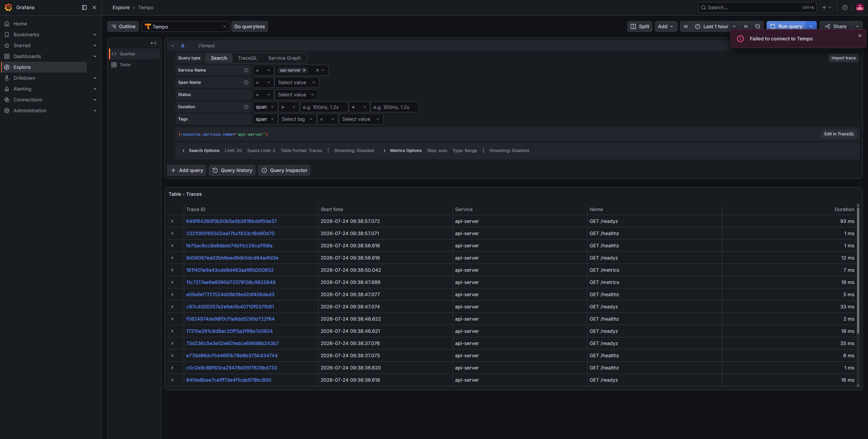Expand row for trace 9d56087ea02bb6eed9db5dcd94adfd3e
868x439 pixels.
tap(172, 258)
